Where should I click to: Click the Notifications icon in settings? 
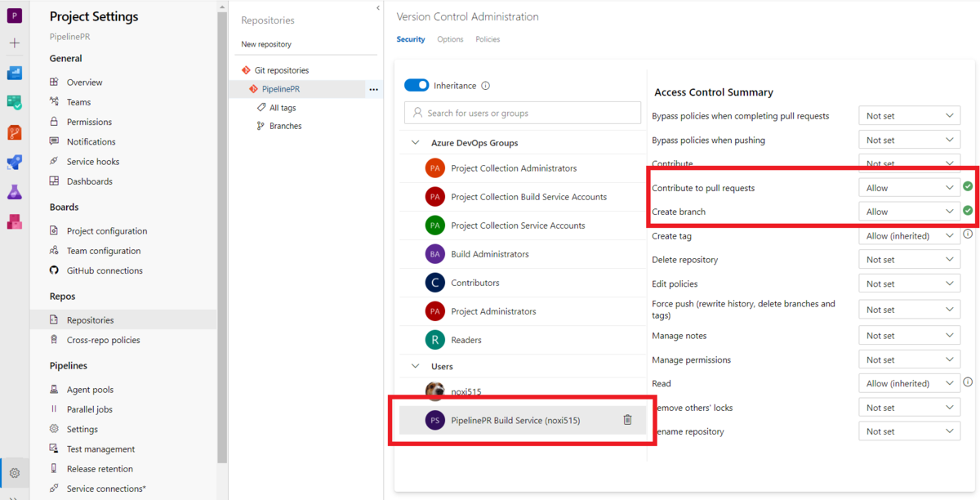coord(54,141)
